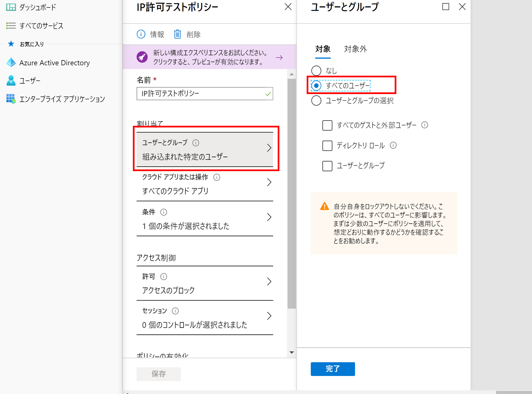Switch to the 対象外 tab
This screenshot has height=394, width=532.
coord(355,49)
